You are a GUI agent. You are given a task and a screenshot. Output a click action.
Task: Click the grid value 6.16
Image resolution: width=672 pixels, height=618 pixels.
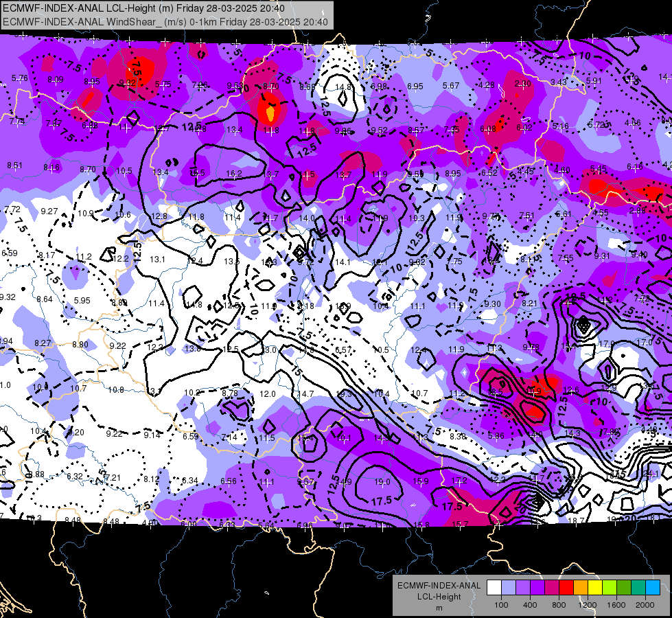point(635,166)
